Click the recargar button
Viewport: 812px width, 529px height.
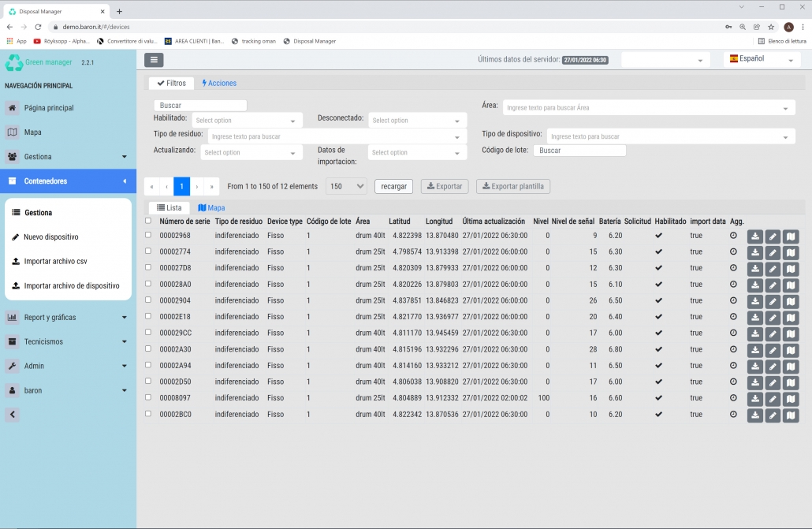pos(393,187)
